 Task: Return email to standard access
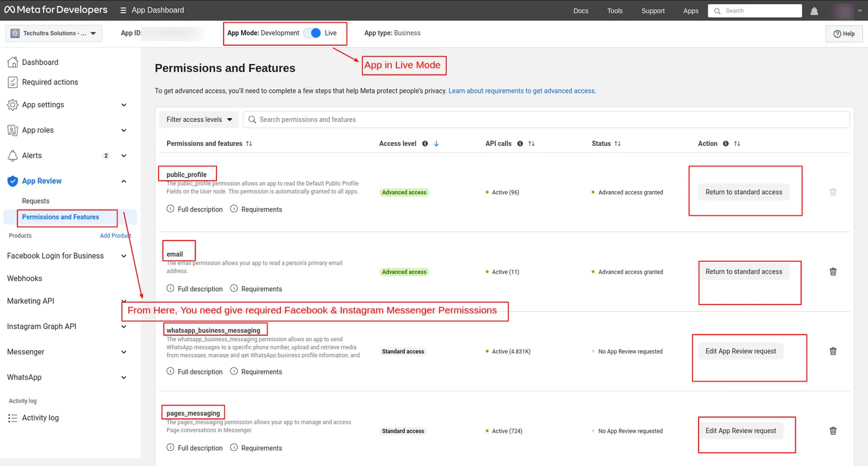coord(744,272)
